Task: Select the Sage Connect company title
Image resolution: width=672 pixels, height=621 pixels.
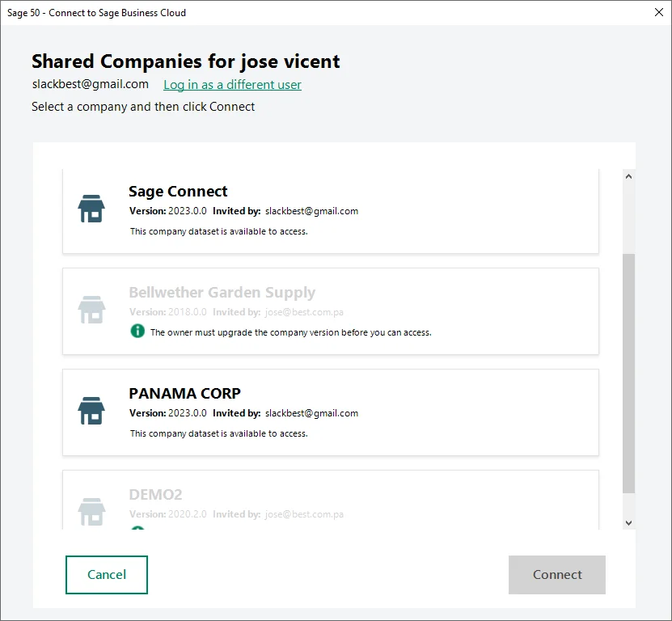Action: click(x=178, y=192)
